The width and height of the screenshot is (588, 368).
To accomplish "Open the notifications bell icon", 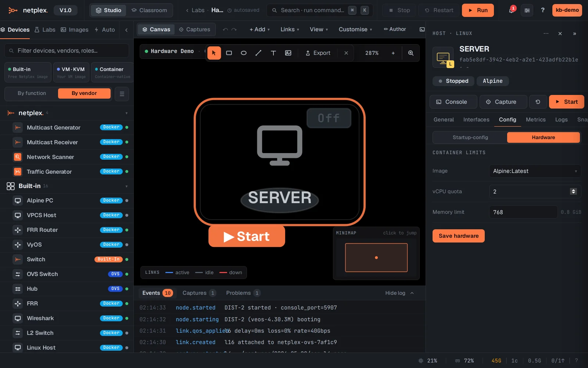I will (511, 10).
